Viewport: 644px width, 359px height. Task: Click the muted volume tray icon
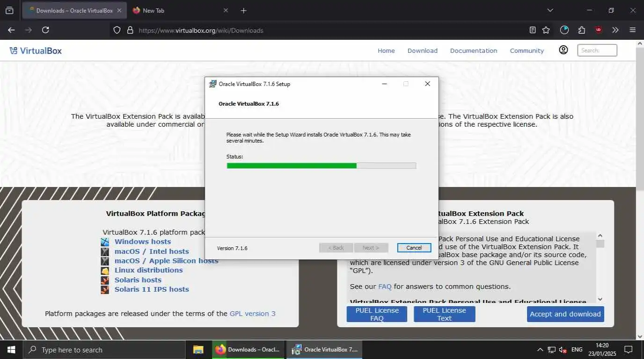(563, 350)
